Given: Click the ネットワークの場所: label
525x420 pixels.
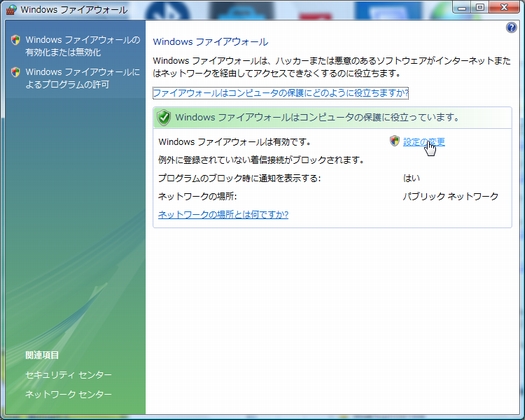Looking at the screenshot, I should (x=197, y=196).
